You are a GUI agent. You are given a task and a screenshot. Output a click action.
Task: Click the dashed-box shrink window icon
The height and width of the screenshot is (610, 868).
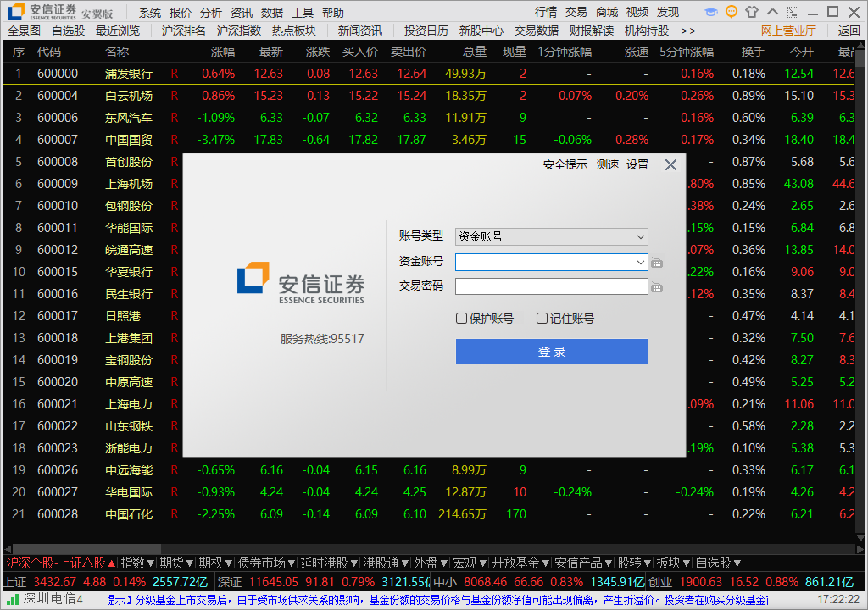792,12
